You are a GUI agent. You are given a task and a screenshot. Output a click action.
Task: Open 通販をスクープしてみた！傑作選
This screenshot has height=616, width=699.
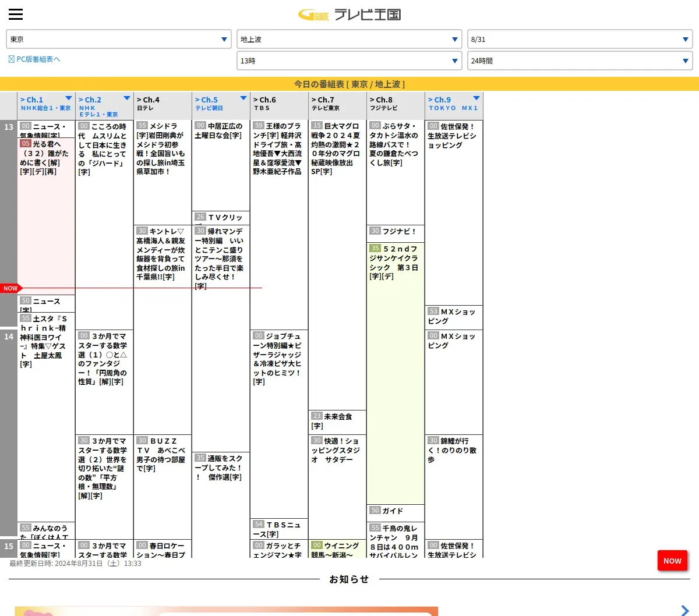221,504
